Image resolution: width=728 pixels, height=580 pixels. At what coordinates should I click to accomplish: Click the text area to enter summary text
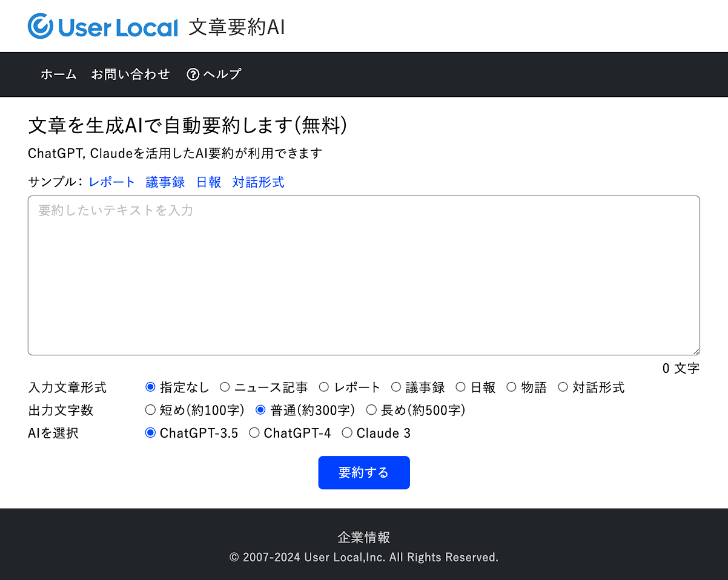coord(363,275)
